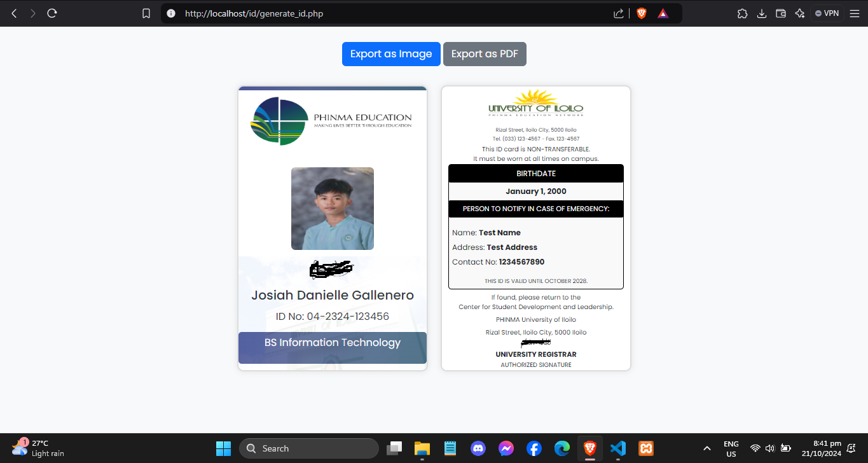868x463 pixels.
Task: Click the Export as Image button
Action: (x=391, y=54)
